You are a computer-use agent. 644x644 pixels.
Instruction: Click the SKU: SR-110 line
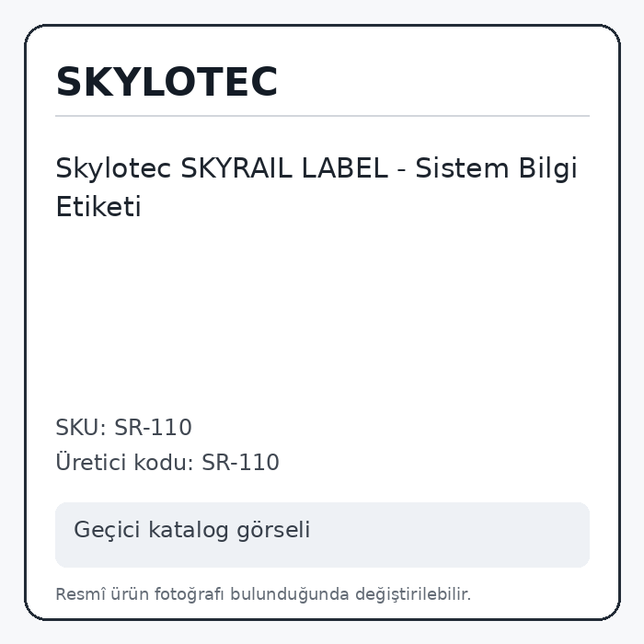point(123,427)
